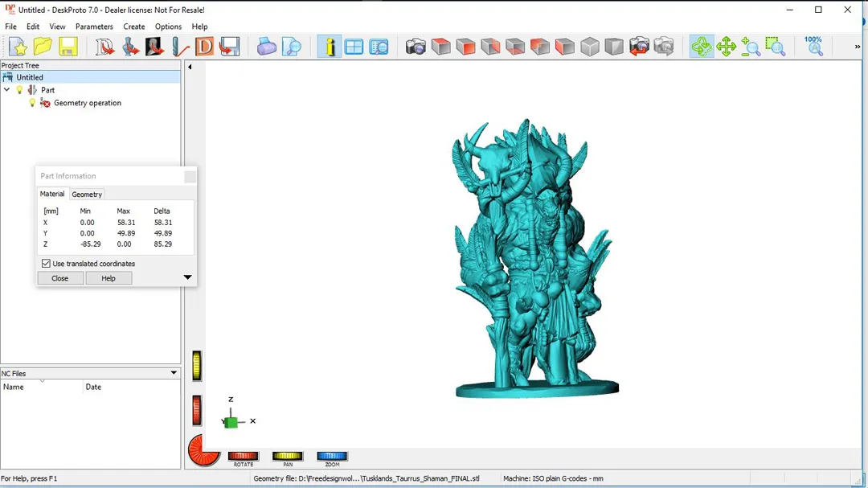This screenshot has width=868, height=488.
Task: Click the blue four-pane grid layout icon
Action: tap(354, 47)
